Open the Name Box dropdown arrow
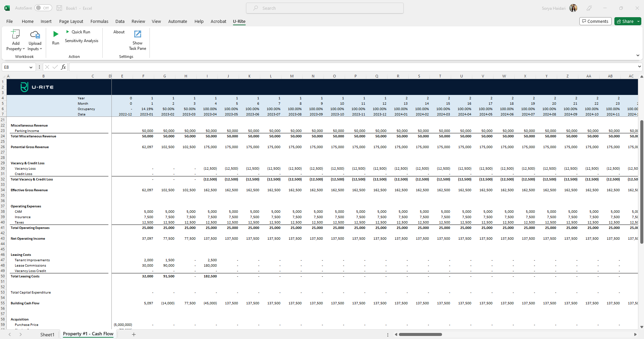644x339 pixels. [31, 67]
